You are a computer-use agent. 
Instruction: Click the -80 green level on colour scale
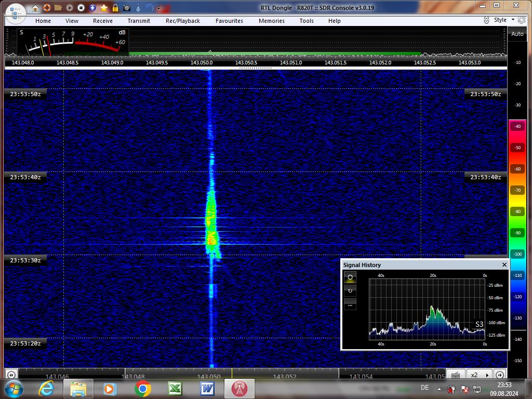[517, 211]
